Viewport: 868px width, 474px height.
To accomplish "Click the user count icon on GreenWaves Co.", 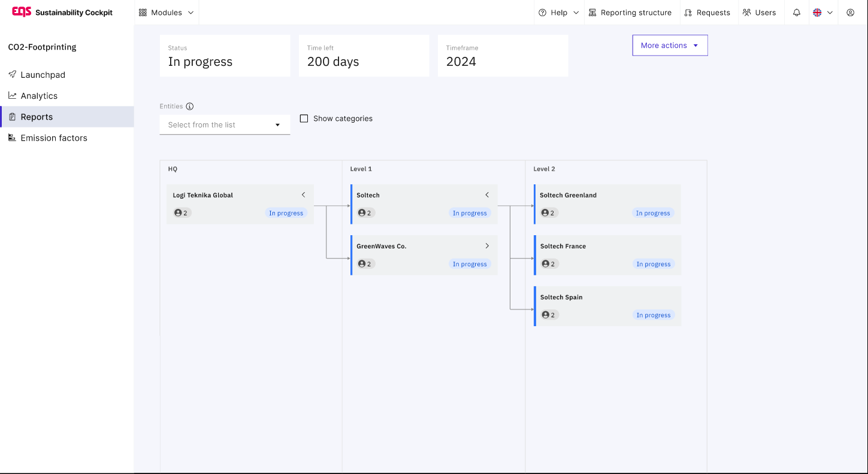I will pos(362,264).
